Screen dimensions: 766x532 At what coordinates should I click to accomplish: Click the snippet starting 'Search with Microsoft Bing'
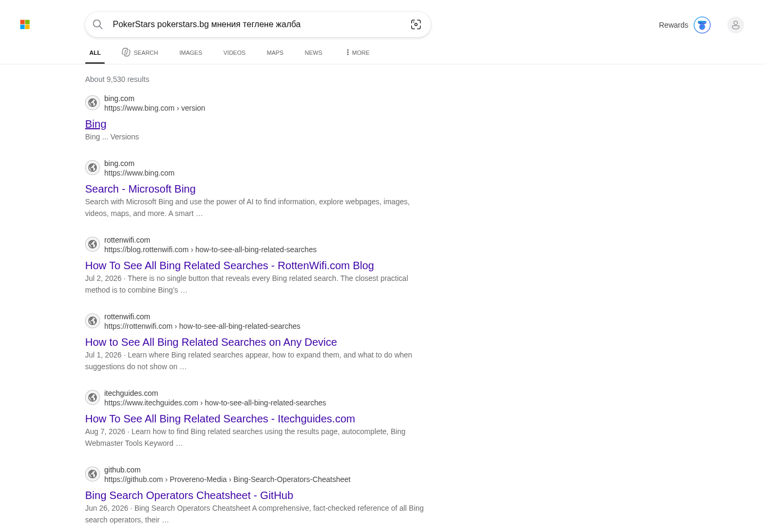[x=247, y=207]
